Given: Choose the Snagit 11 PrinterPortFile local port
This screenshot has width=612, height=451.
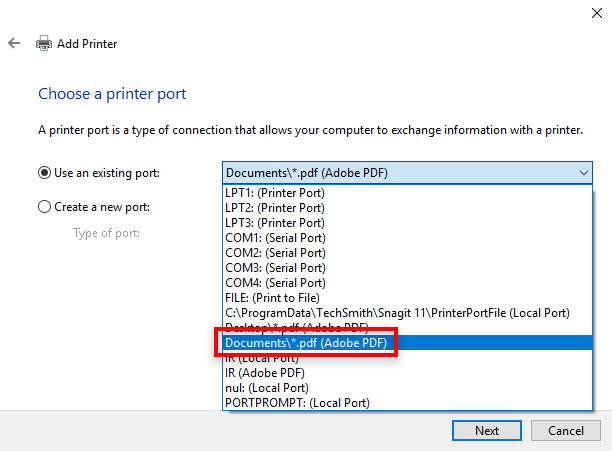Looking at the screenshot, I should (397, 313).
